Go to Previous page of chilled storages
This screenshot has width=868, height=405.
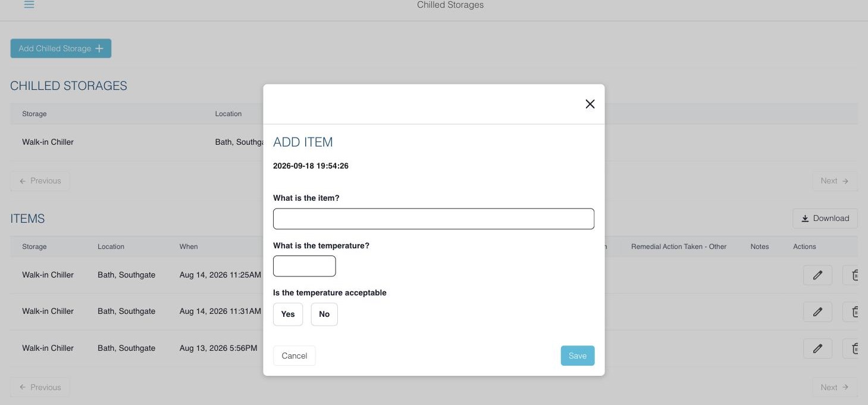[x=40, y=181]
